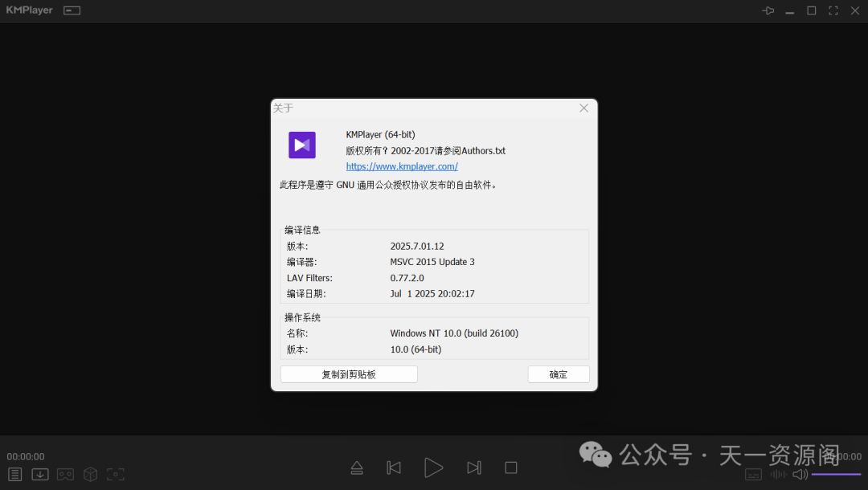868x490 pixels.
Task: Toggle subtitles display
Action: [x=753, y=474]
